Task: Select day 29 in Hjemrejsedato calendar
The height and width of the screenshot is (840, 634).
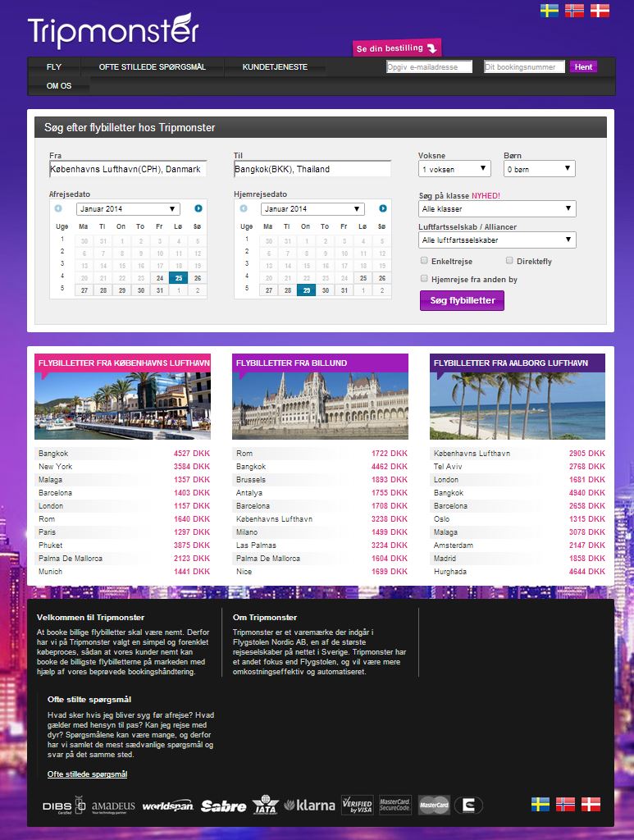Action: click(306, 290)
